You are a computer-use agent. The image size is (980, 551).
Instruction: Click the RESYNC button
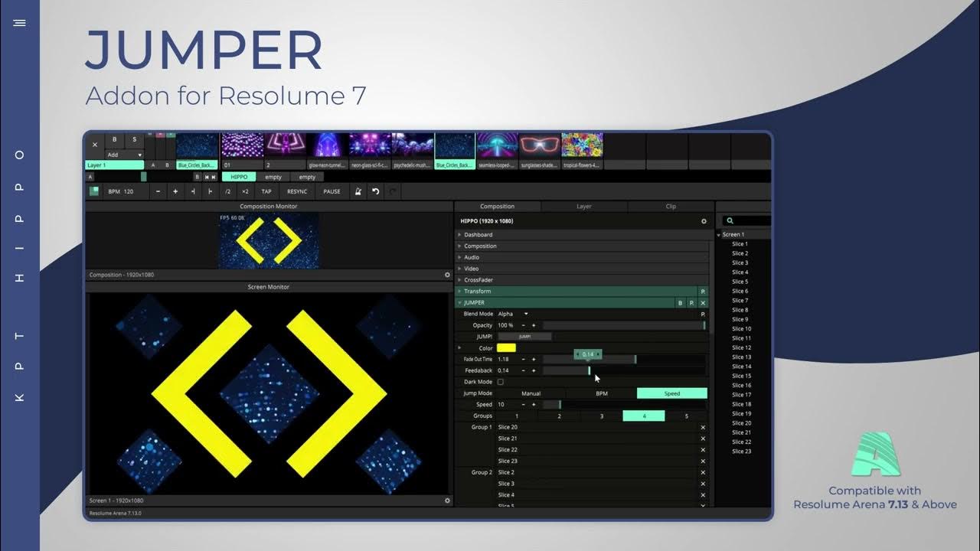click(x=297, y=191)
